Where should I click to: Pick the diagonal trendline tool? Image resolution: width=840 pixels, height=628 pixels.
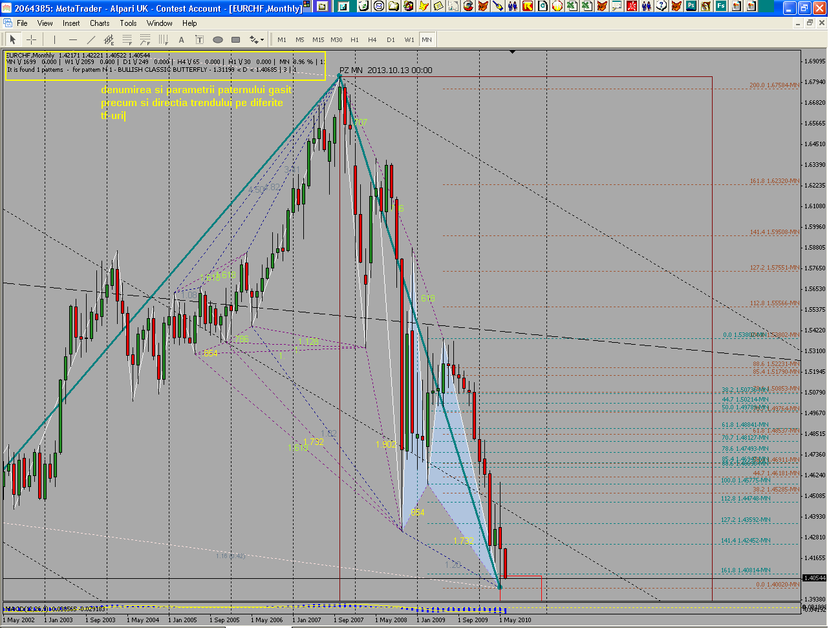[91, 39]
